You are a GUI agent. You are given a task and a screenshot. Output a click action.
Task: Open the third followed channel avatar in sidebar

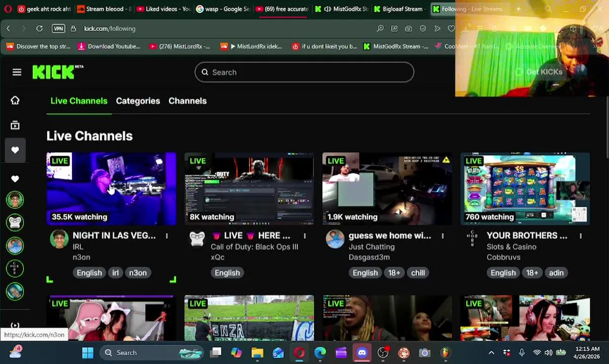pyautogui.click(x=15, y=246)
